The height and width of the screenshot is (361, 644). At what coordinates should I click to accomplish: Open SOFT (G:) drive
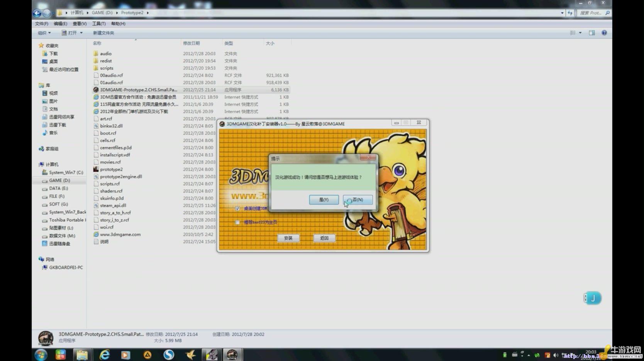click(x=58, y=204)
